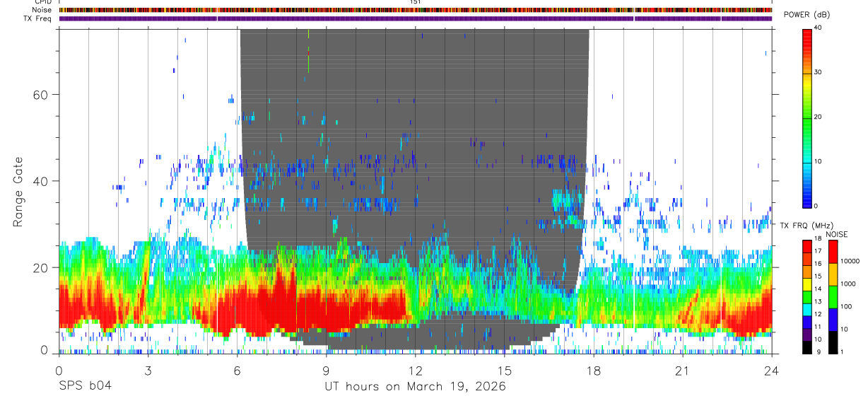Click the NOISE scale value 10000
The height and width of the screenshot is (401, 868).
[x=850, y=261]
